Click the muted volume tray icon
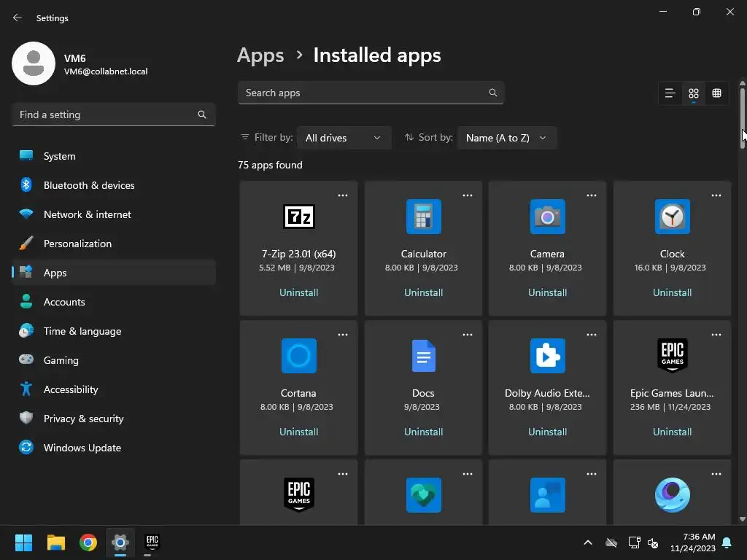This screenshot has width=747, height=560. coord(653,542)
